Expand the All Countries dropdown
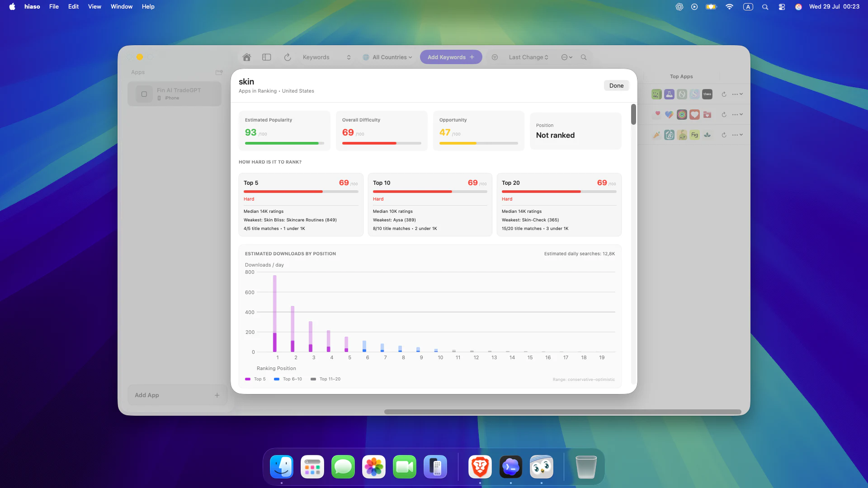Screen dimensions: 868x488 pyautogui.click(x=388, y=57)
